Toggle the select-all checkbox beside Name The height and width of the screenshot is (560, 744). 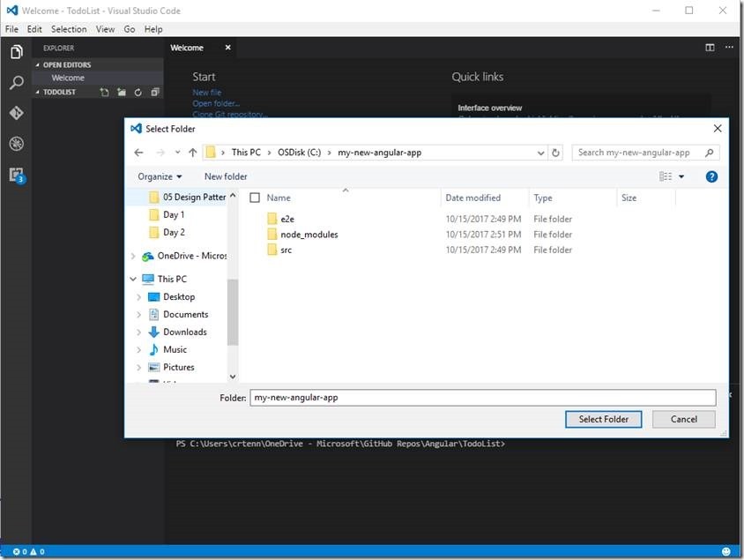pos(255,198)
